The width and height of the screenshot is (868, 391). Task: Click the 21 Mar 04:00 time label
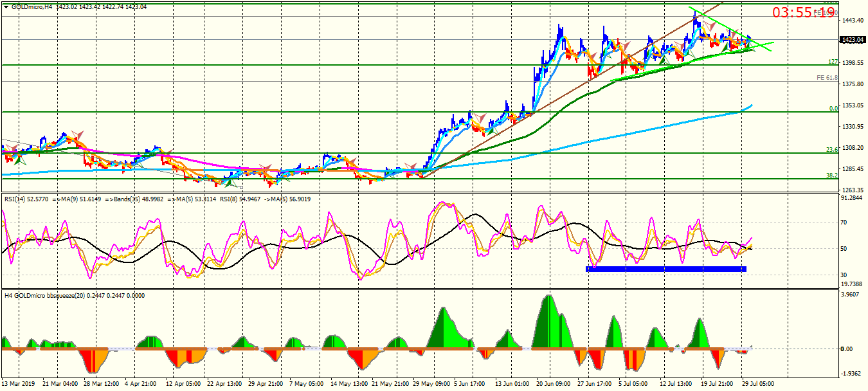61,384
